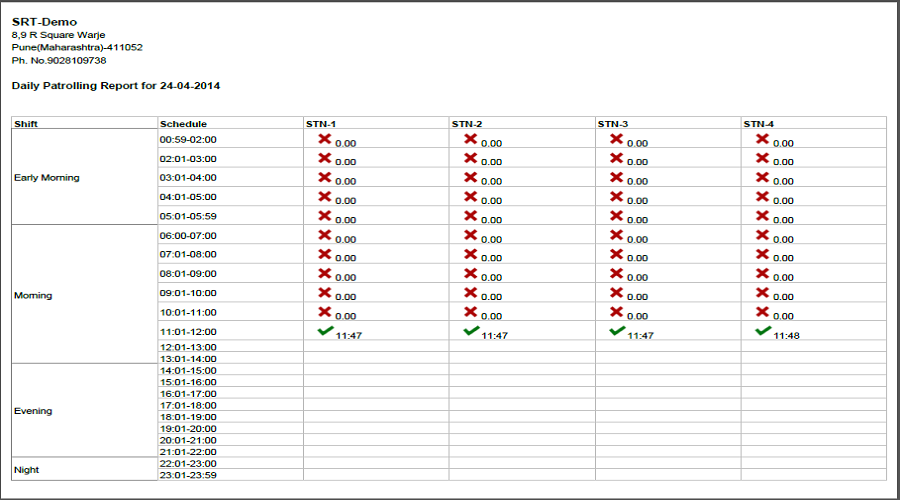The image size is (900, 500).
Task: Click green checkmark for STN-4 at 11:01-12:00
Action: 763,330
